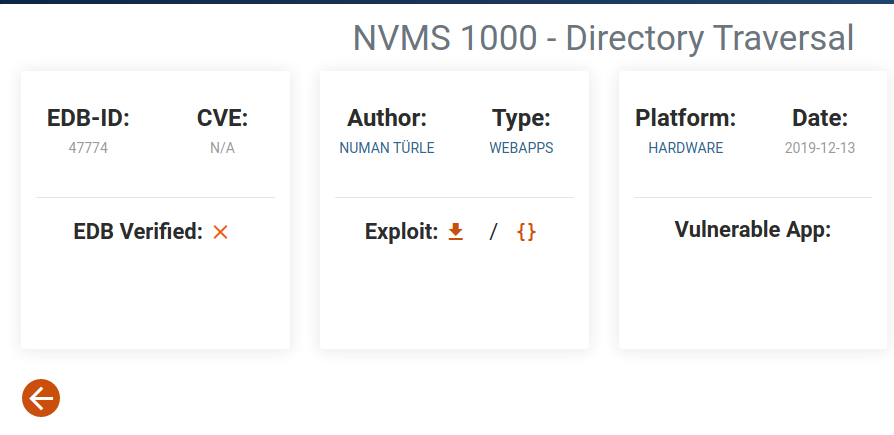The image size is (894, 435).
Task: Go back using orange arrow button
Action: click(41, 398)
